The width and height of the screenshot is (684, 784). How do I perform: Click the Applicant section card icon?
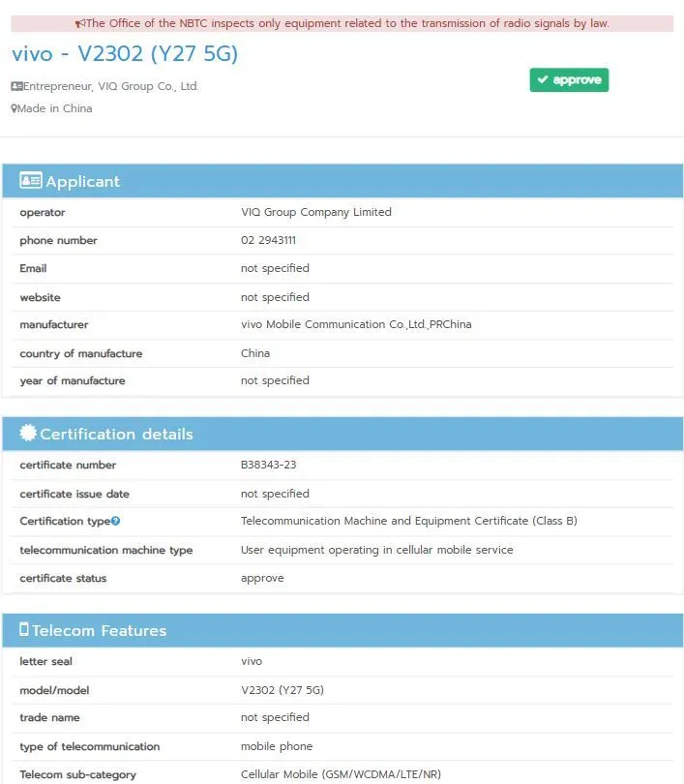(31, 180)
